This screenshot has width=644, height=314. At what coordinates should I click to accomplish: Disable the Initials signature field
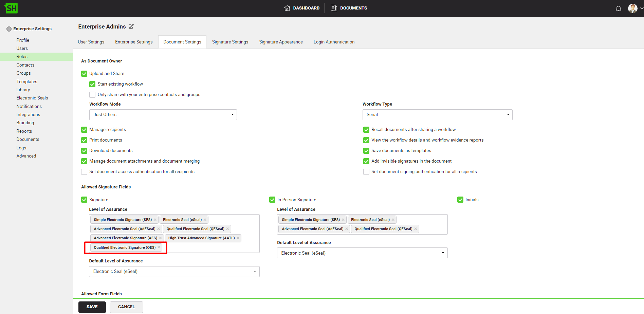[460, 200]
